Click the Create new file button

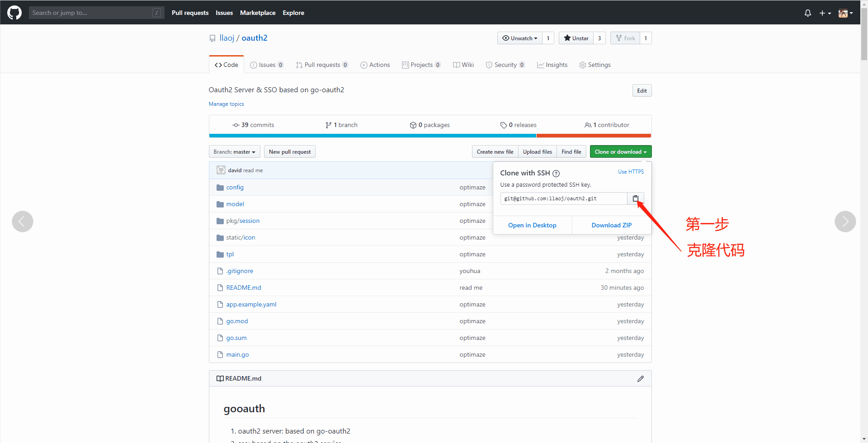(x=495, y=152)
